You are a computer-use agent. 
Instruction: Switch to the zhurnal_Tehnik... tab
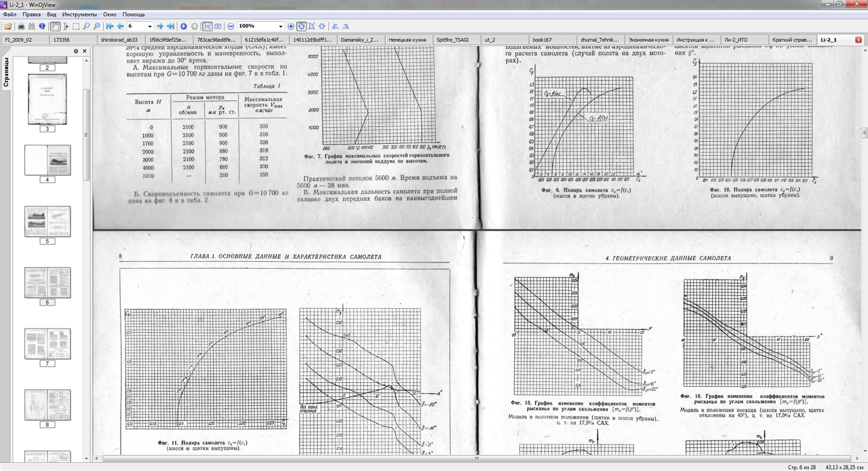pos(600,40)
